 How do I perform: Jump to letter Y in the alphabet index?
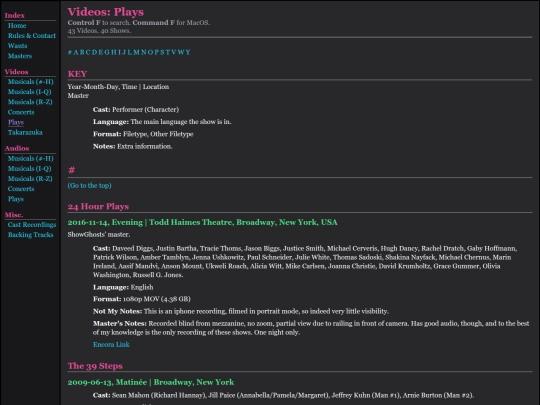(188, 52)
